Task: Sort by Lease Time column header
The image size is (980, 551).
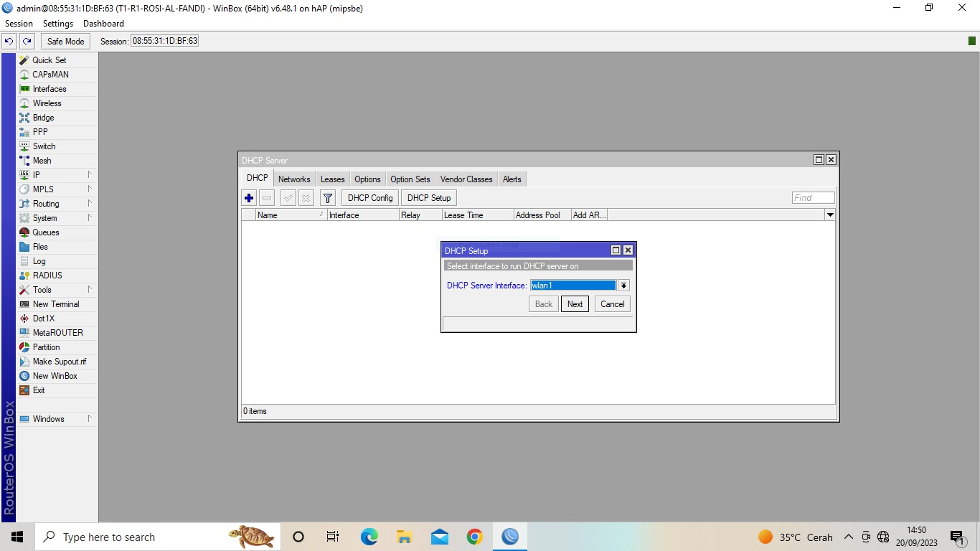Action: pyautogui.click(x=478, y=215)
